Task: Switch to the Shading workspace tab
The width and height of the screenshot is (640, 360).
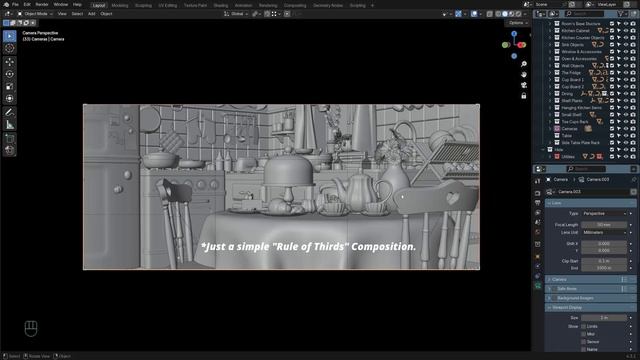Action: tap(221, 5)
